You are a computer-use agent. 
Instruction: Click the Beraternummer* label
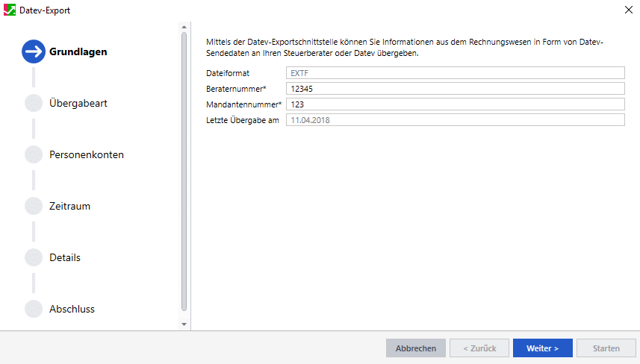coord(236,89)
